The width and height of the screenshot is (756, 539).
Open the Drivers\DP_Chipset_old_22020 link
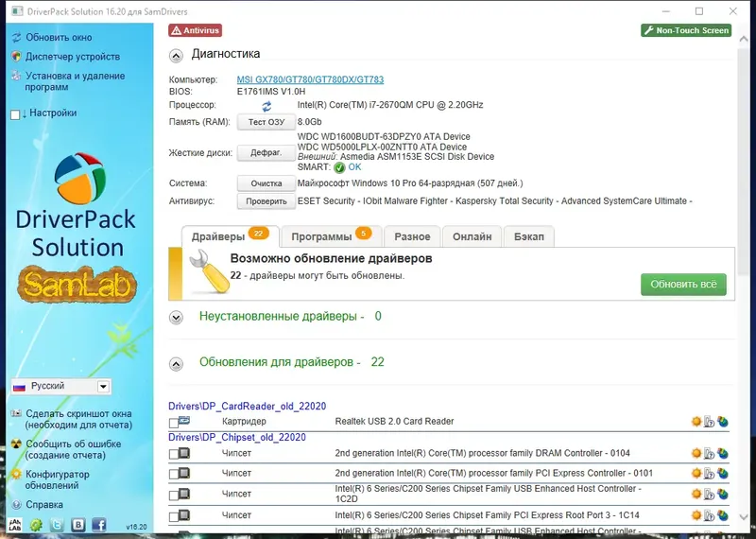(x=237, y=437)
